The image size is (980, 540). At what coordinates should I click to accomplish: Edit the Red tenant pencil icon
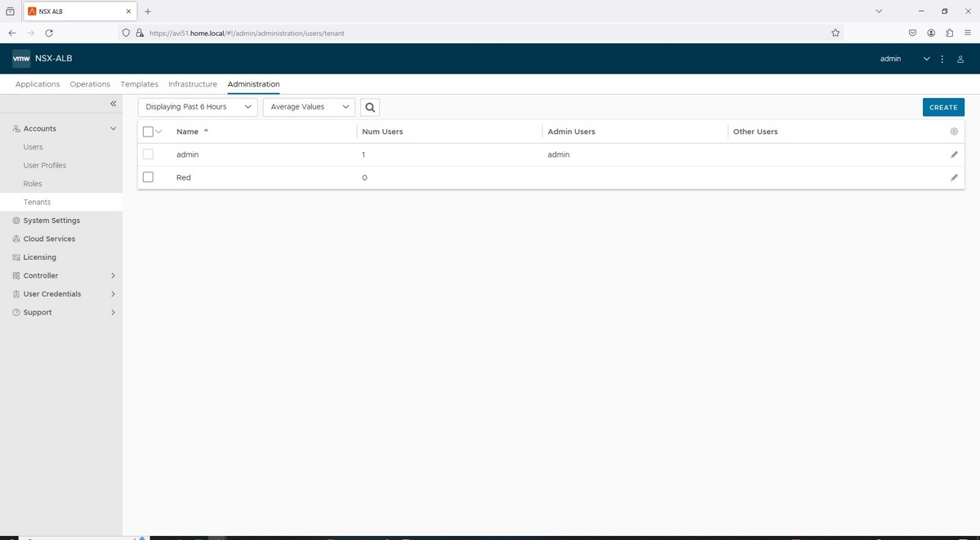[x=954, y=177]
